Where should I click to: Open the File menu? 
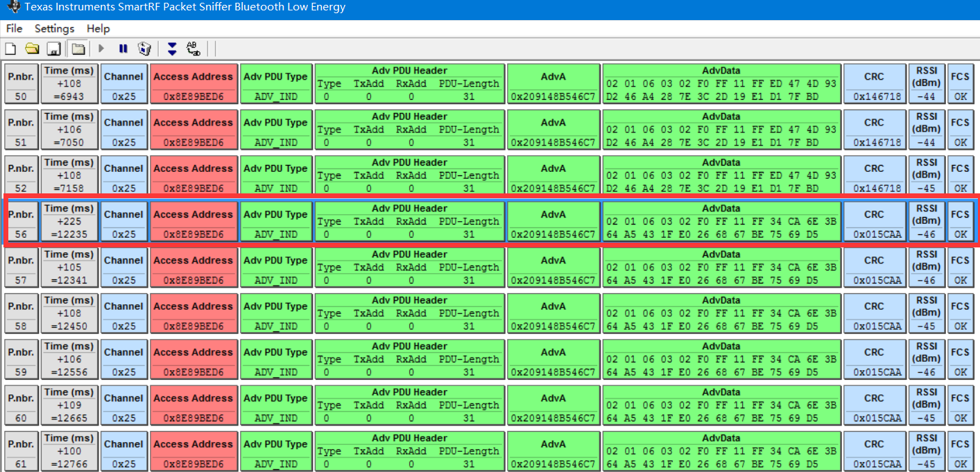coord(14,28)
